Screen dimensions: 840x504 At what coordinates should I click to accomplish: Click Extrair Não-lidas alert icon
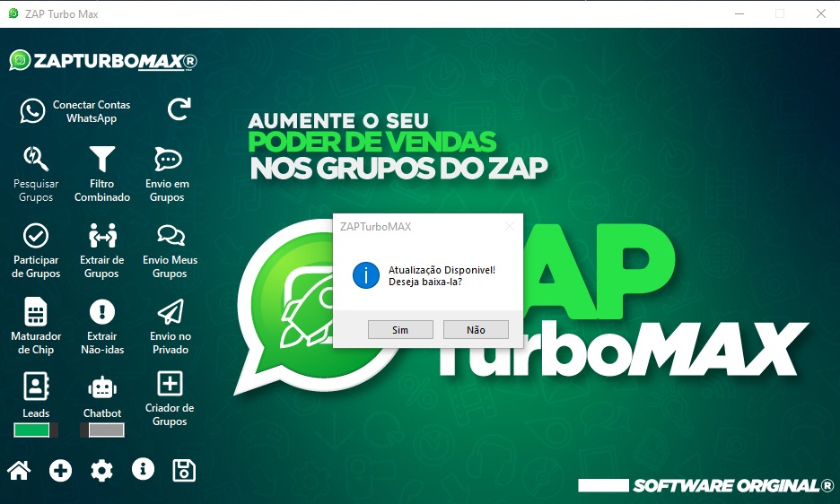(102, 311)
